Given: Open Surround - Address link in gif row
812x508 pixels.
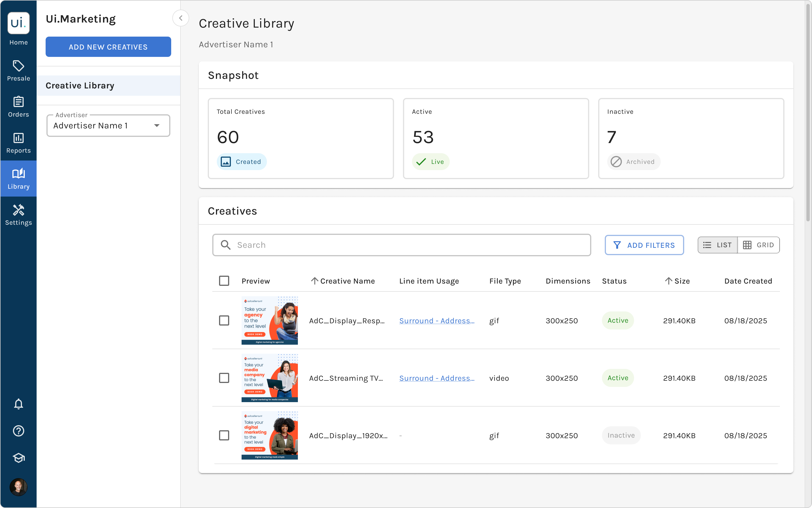Looking at the screenshot, I should [437, 320].
